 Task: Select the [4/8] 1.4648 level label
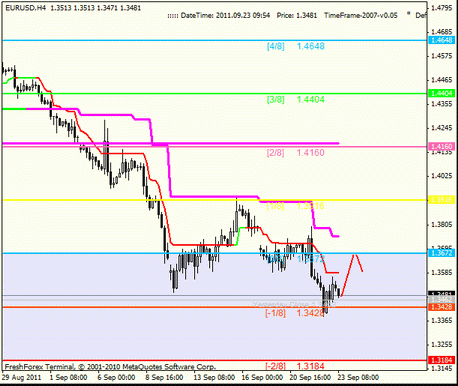pyautogui.click(x=296, y=46)
